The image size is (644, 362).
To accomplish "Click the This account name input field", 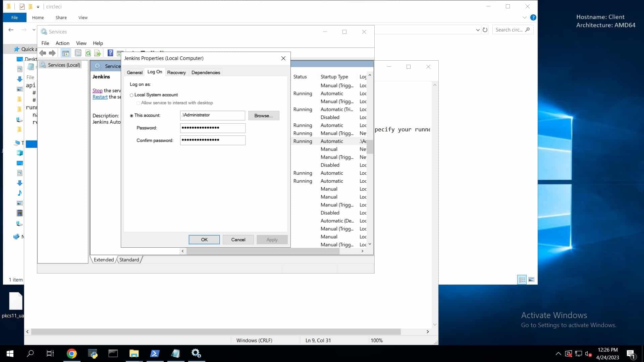I will coord(212,115).
